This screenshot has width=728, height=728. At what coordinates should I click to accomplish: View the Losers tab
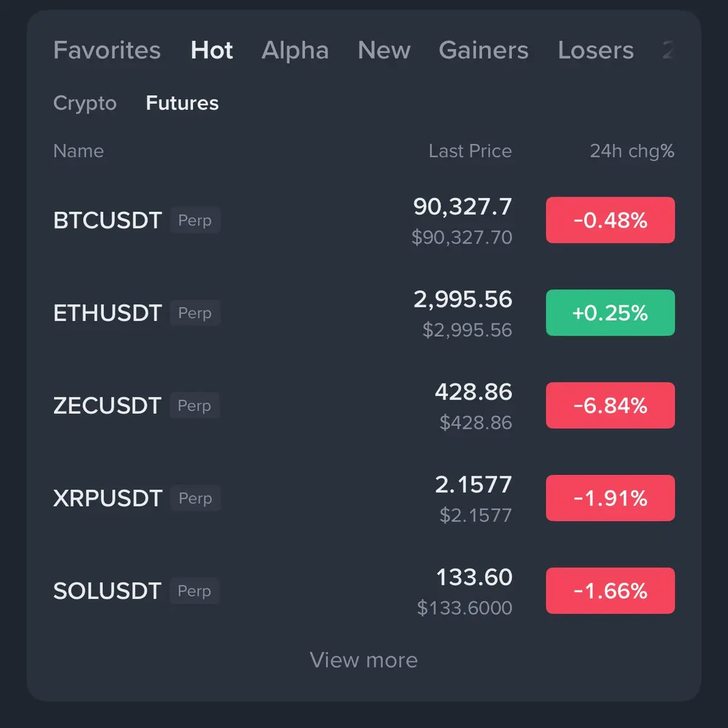pyautogui.click(x=595, y=50)
